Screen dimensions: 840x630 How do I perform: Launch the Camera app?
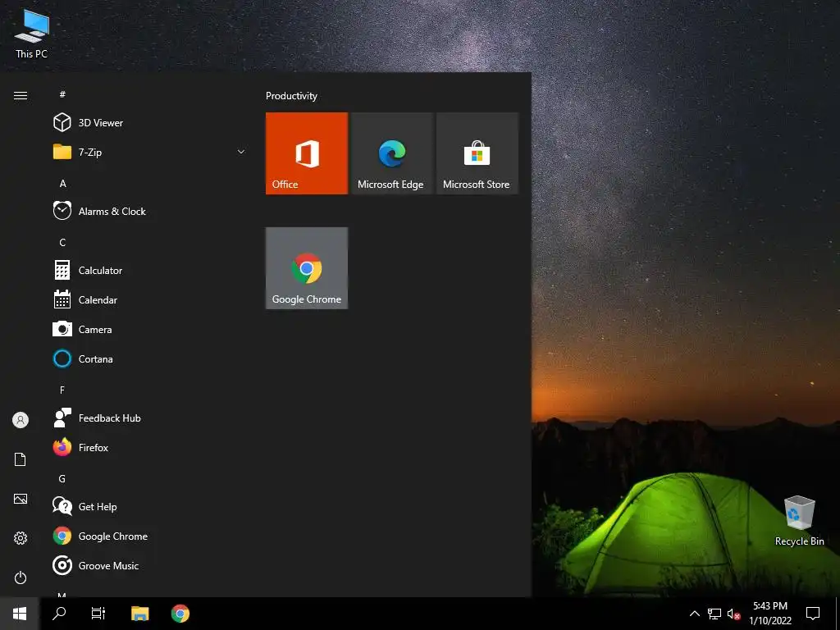tap(150, 330)
